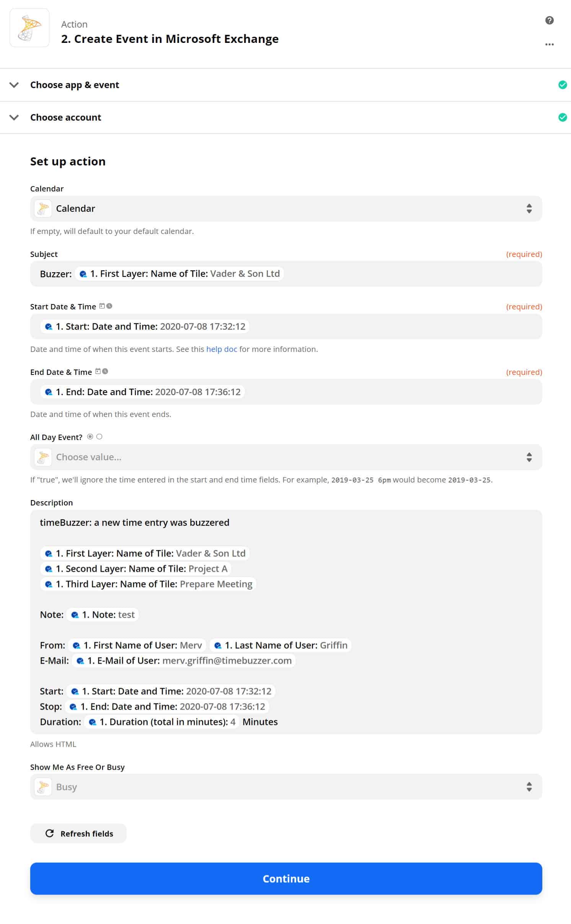The image size is (571, 924).
Task: Click the date-time icon next to Start Date & Time
Action: (x=106, y=306)
